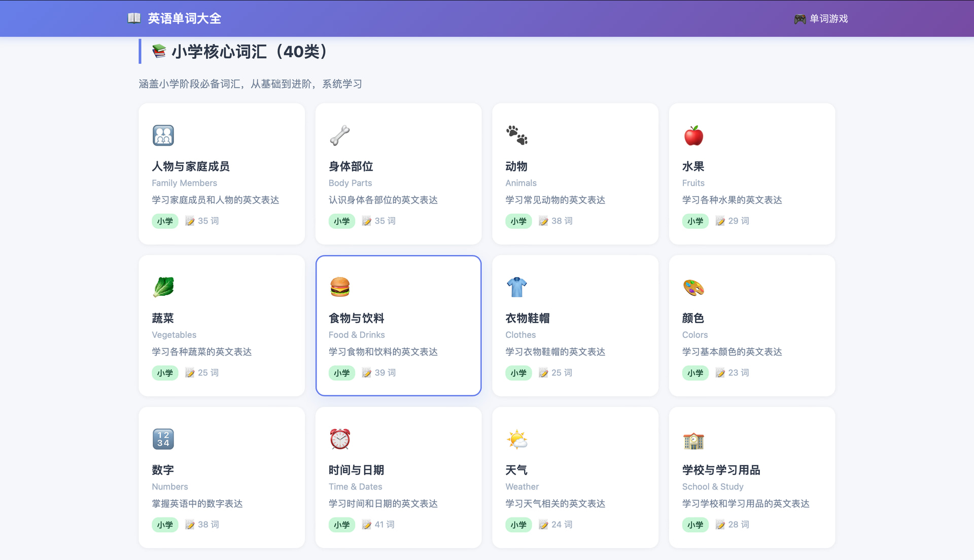
Task: Click the paw prints Animals icon
Action: click(516, 135)
